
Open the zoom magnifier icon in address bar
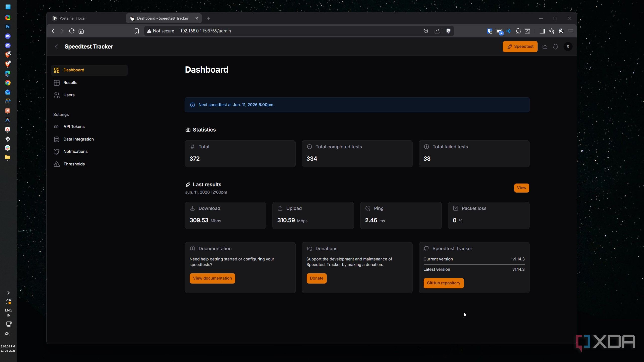click(x=426, y=31)
